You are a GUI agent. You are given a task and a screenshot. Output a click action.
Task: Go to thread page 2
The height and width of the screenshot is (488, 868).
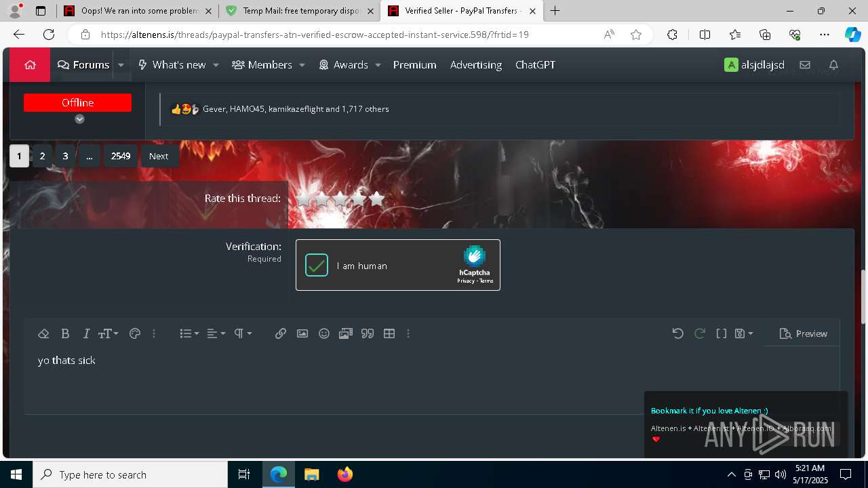point(42,156)
